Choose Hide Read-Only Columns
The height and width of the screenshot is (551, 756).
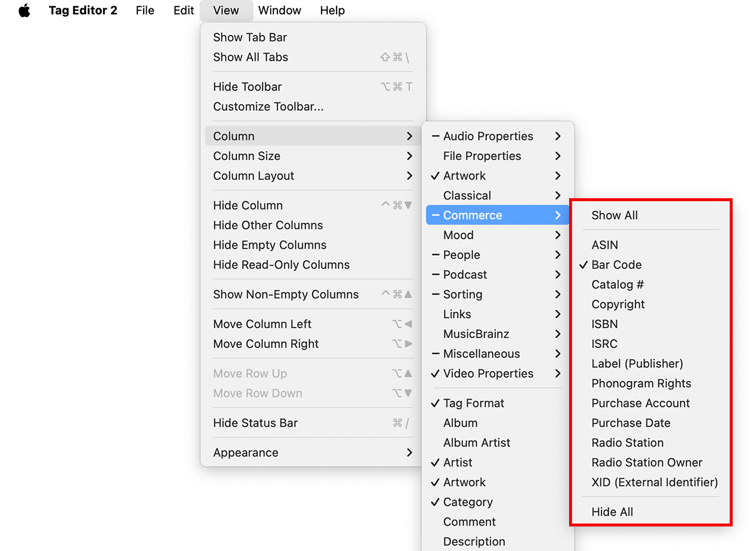[x=313, y=265]
